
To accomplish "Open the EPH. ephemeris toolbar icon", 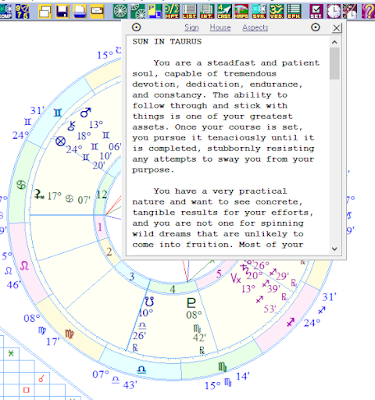I will (x=293, y=11).
